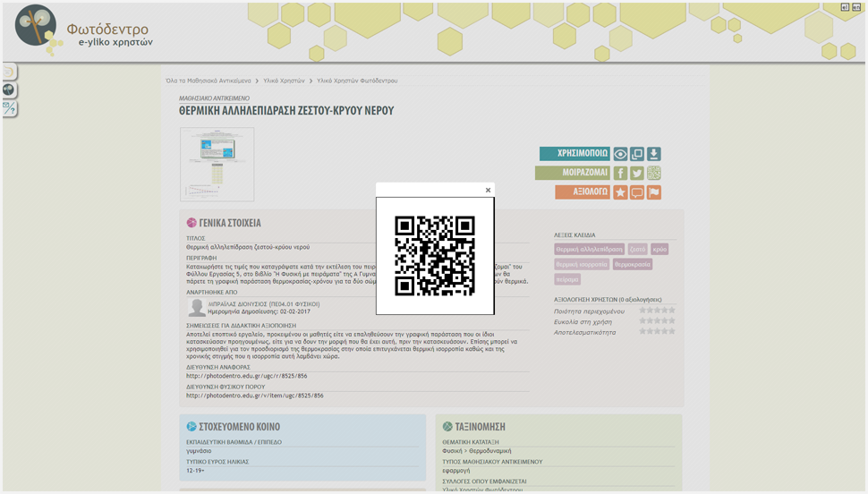Image resolution: width=868 pixels, height=494 pixels.
Task: Click the star rating icon
Action: coord(620,192)
